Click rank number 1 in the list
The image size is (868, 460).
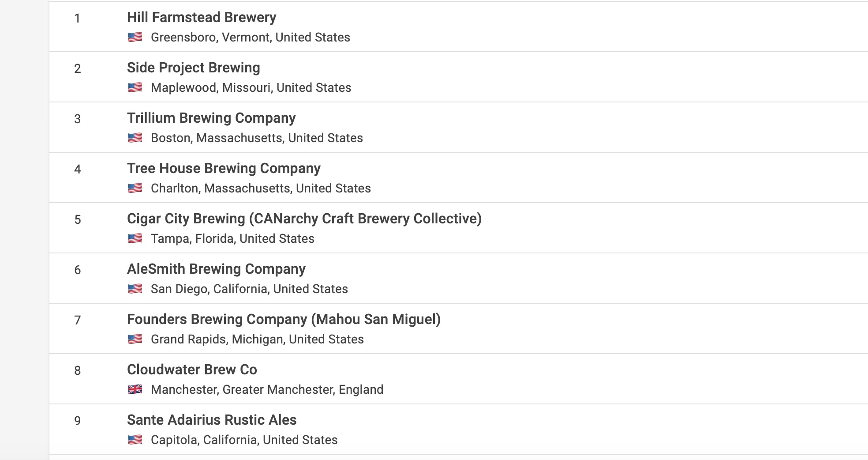tap(77, 19)
